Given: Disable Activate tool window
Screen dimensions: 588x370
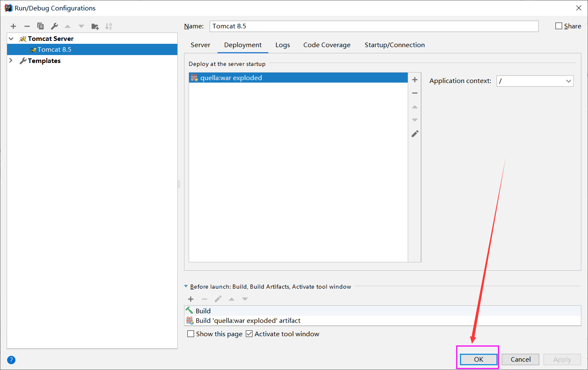Looking at the screenshot, I should pyautogui.click(x=249, y=334).
